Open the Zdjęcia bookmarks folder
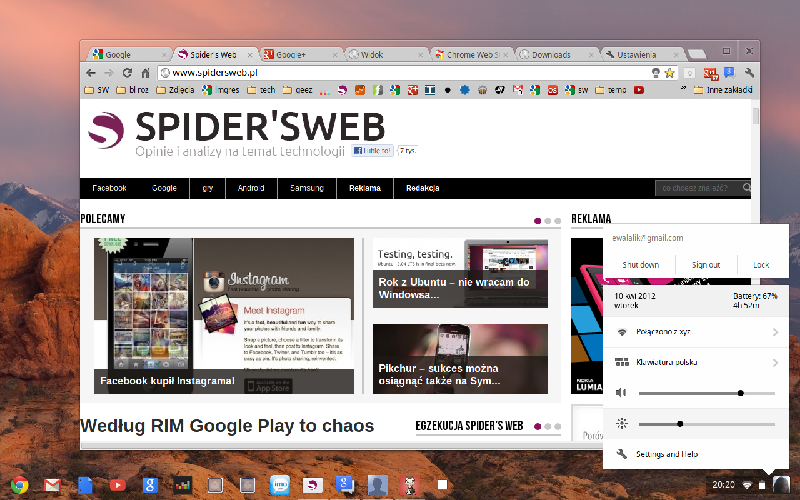Viewport: 800px width, 500px height. click(x=175, y=90)
